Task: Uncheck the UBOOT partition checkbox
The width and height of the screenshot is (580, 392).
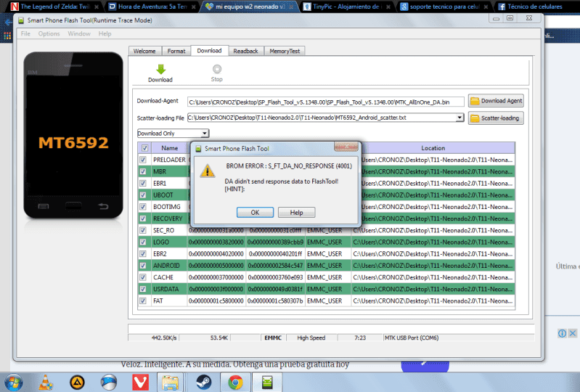Action: pos(143,195)
